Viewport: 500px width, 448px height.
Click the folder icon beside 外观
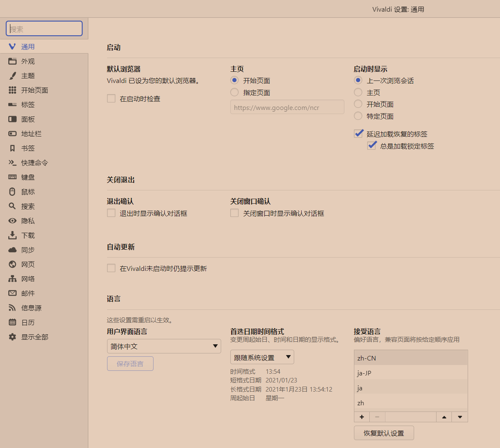click(12, 61)
